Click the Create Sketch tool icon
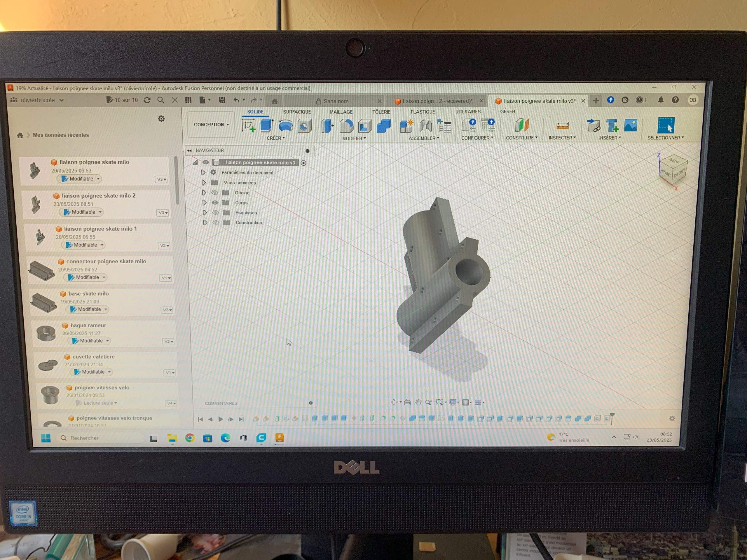Image resolution: width=747 pixels, height=560 pixels. point(249,126)
